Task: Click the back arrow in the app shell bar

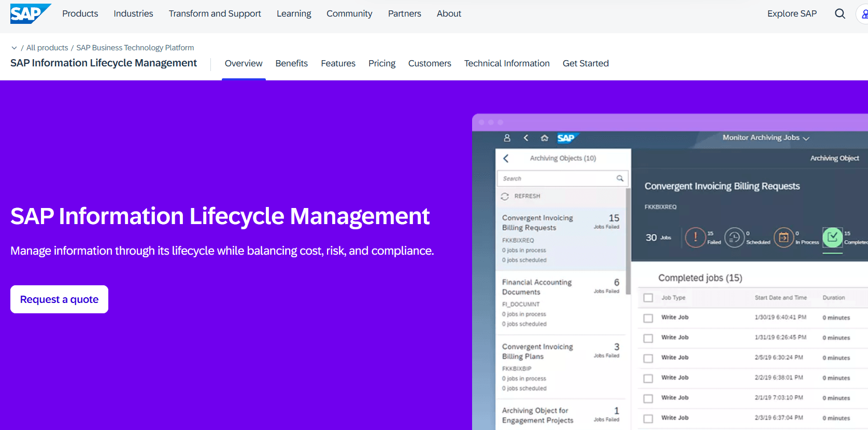Action: pyautogui.click(x=526, y=138)
